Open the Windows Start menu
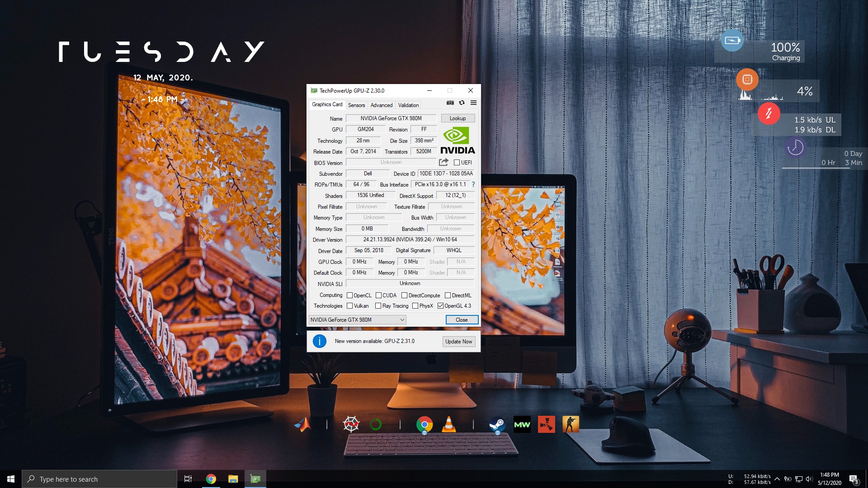 [11, 479]
